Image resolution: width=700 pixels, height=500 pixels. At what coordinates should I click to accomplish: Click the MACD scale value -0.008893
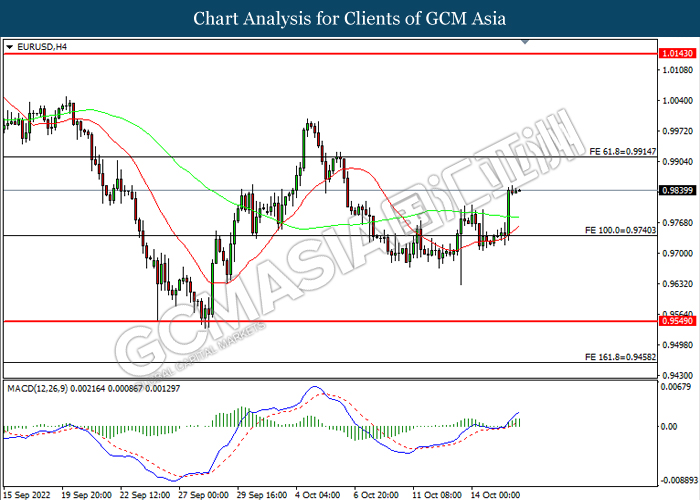point(679,480)
